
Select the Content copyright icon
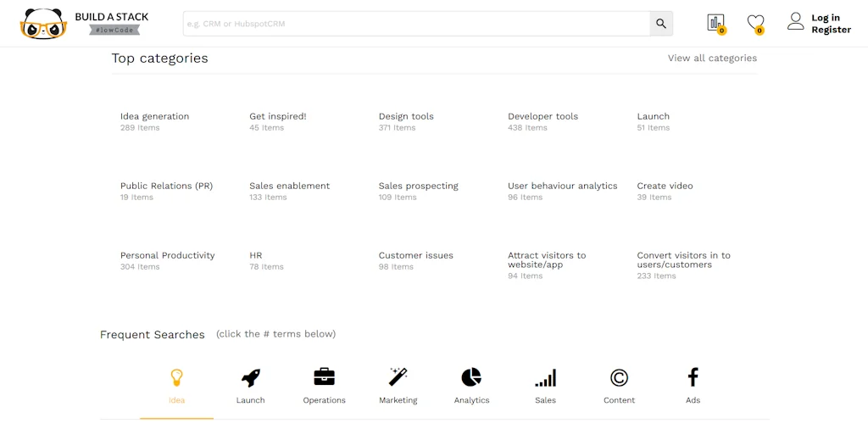pyautogui.click(x=619, y=377)
